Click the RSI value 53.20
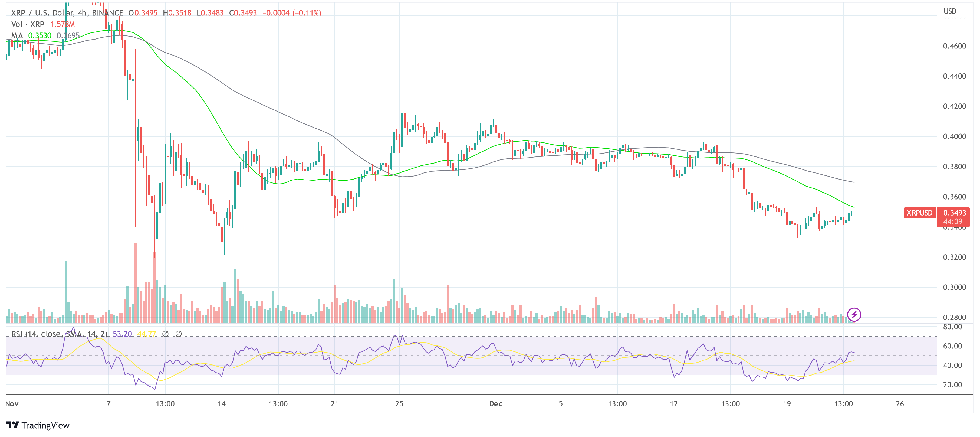Screen dimensions: 980x437 (123, 334)
